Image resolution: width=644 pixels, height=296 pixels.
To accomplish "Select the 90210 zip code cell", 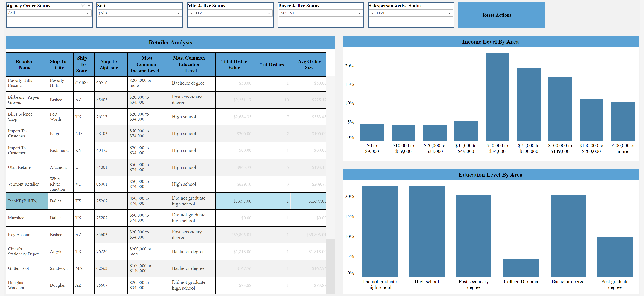I will [x=111, y=83].
